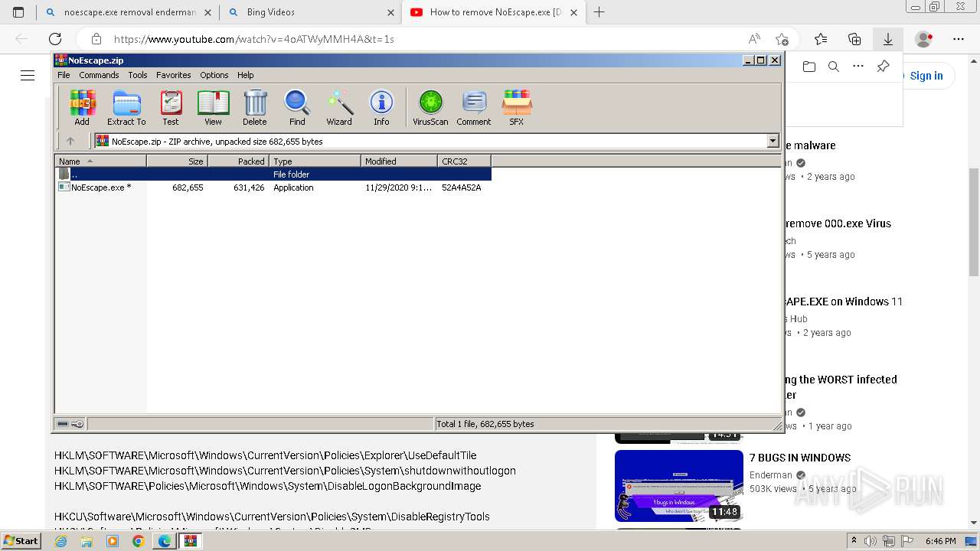Open Edge Favorites list icon
This screenshot has height=551, width=980.
[821, 39]
